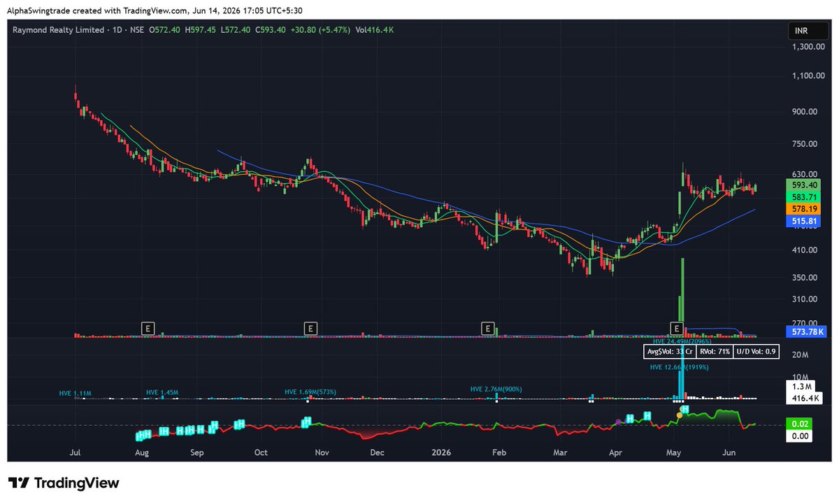
Task: Click the 1.3M volume axis label
Action: [801, 387]
